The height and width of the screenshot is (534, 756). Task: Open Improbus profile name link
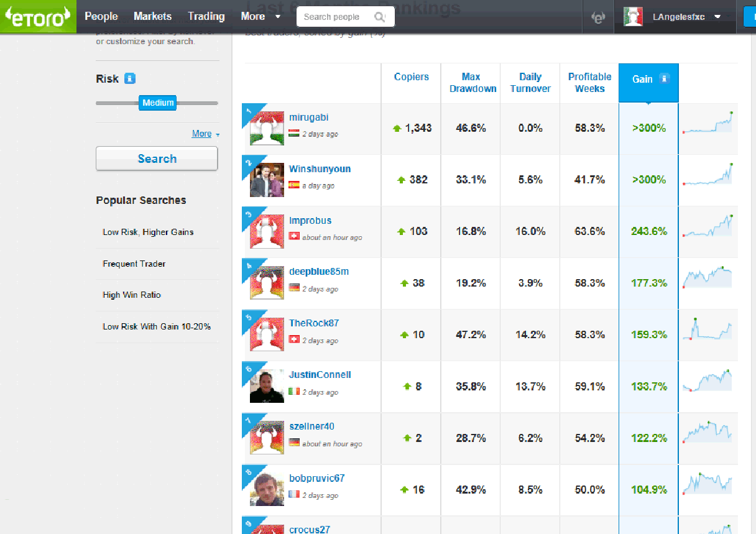click(310, 221)
